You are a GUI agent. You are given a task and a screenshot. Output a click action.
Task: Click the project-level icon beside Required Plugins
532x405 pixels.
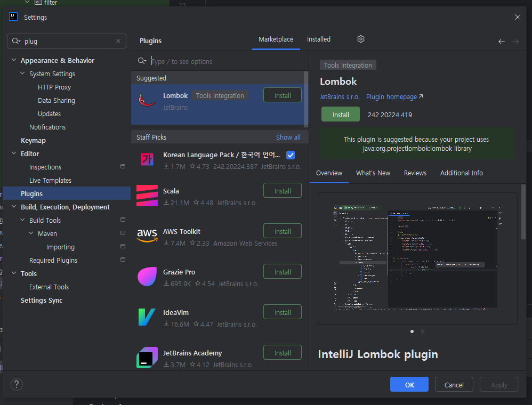(123, 260)
